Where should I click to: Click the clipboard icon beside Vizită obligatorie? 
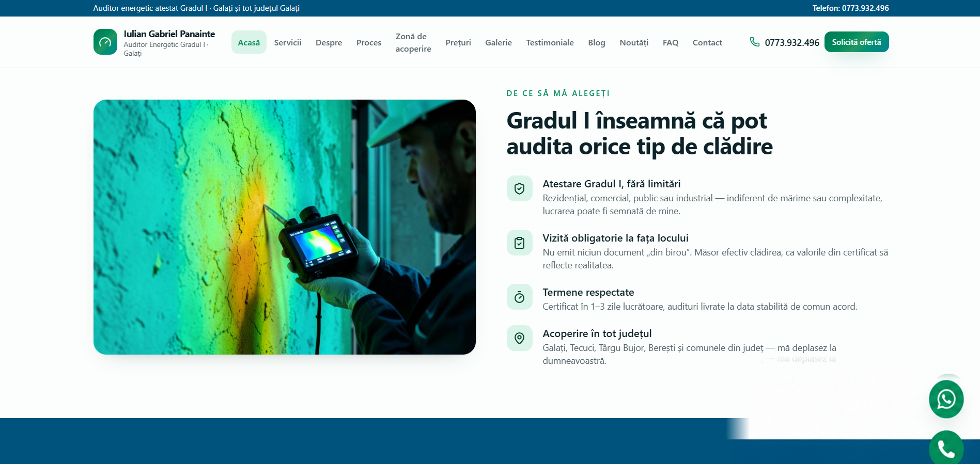520,243
